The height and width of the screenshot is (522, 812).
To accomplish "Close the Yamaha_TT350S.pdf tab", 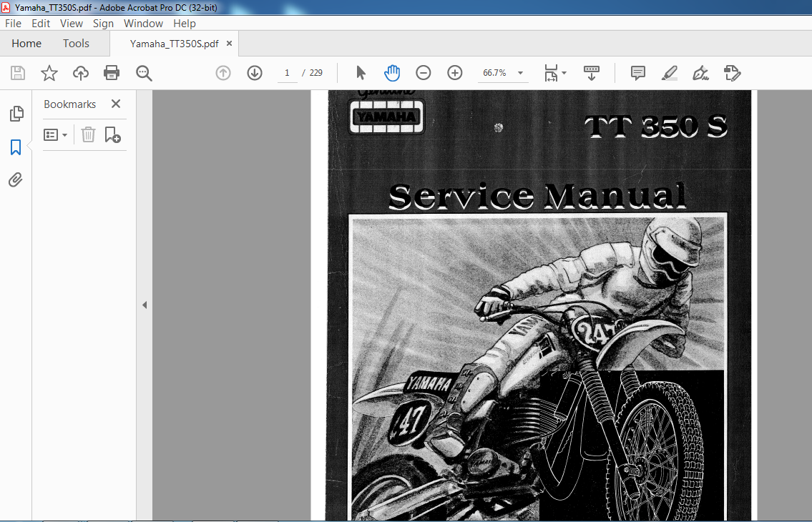I will pos(229,44).
